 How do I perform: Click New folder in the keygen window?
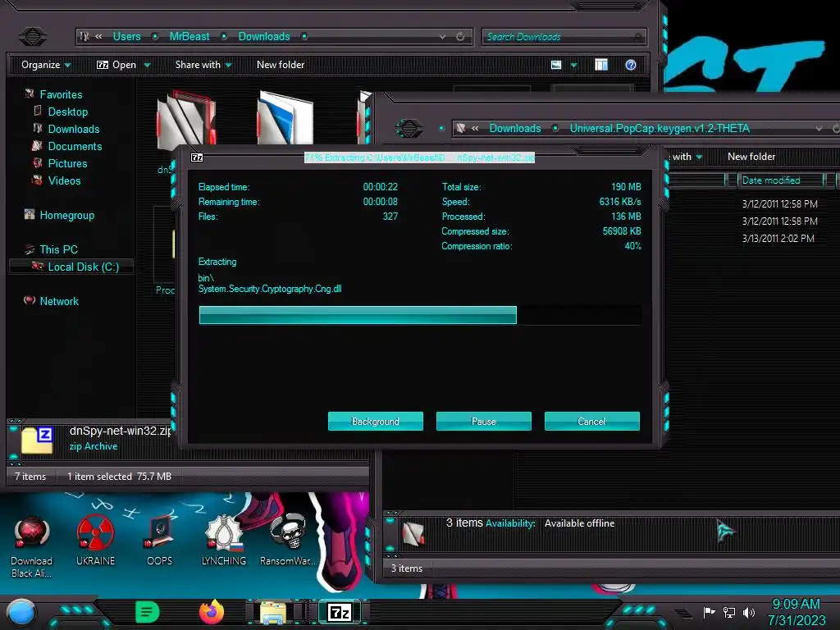pyautogui.click(x=751, y=157)
